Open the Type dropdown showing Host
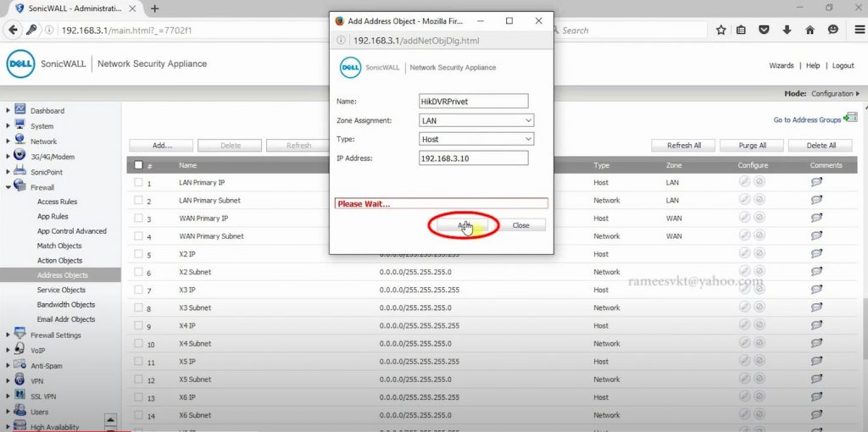This screenshot has height=432, width=868. pos(476,140)
